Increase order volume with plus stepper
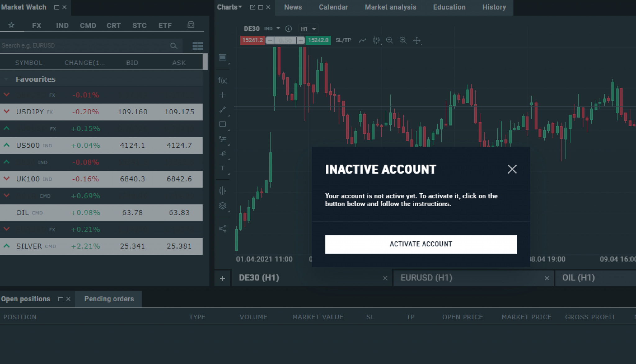The width and height of the screenshot is (636, 364). coord(300,40)
